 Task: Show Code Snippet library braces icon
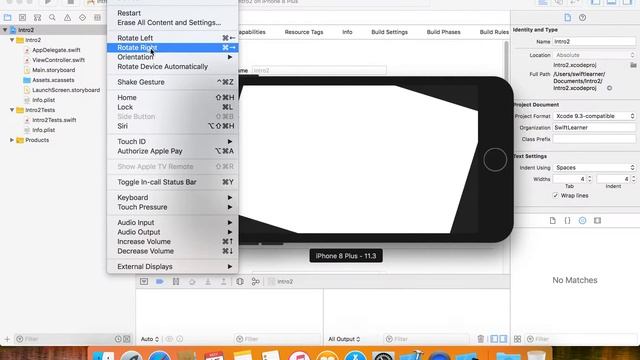click(x=567, y=220)
